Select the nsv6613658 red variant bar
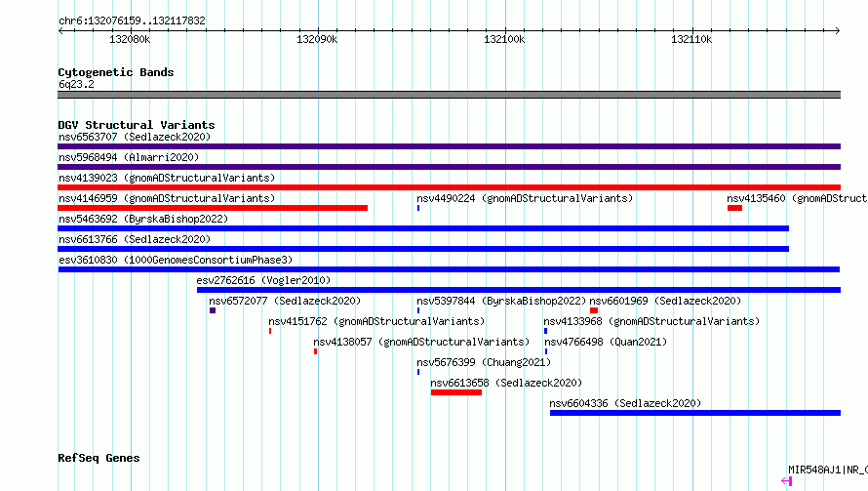 pos(456,392)
